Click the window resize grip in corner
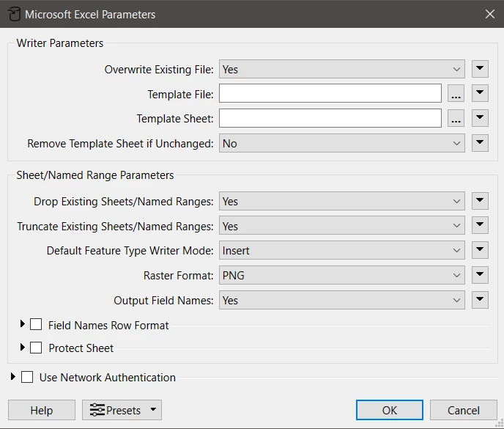 click(x=500, y=424)
